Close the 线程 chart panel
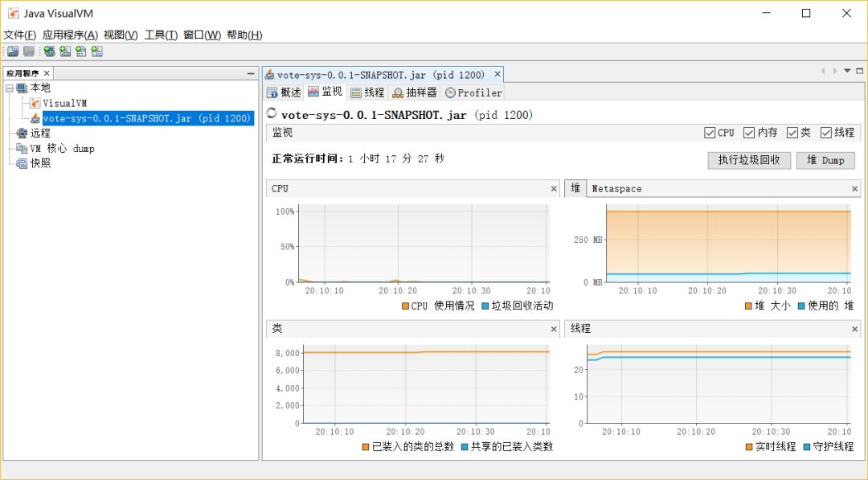The image size is (868, 480). 854,329
